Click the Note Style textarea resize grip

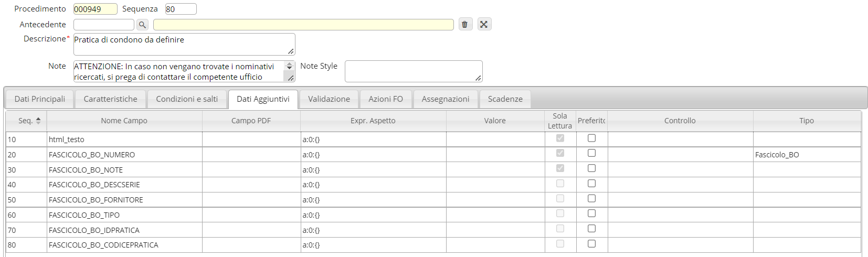point(478,78)
